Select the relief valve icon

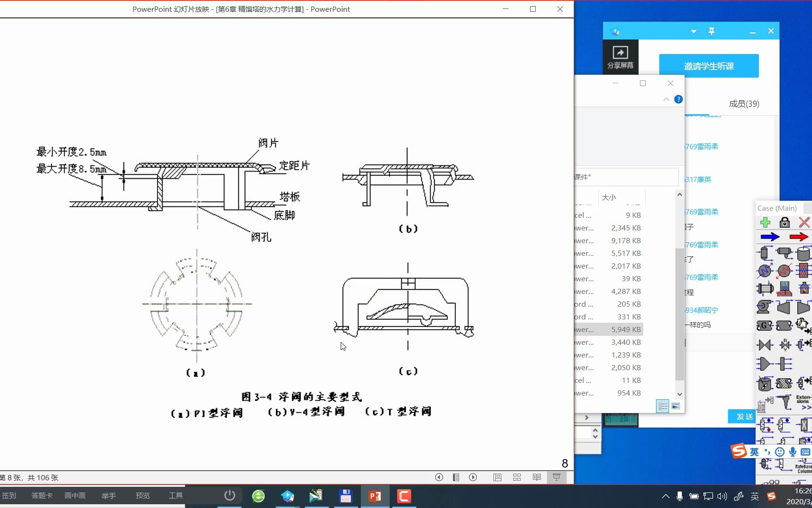[x=784, y=345]
